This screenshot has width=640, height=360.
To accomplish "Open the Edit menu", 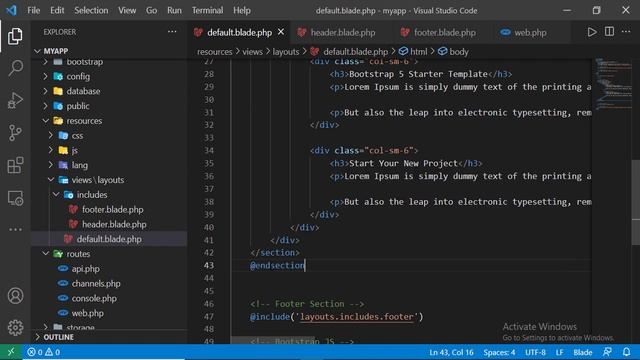I will (57, 11).
